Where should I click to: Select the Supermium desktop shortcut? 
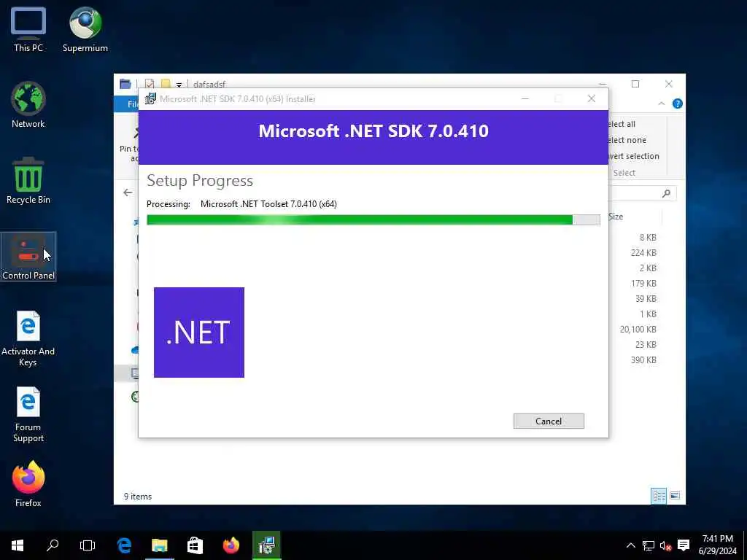coord(85,29)
